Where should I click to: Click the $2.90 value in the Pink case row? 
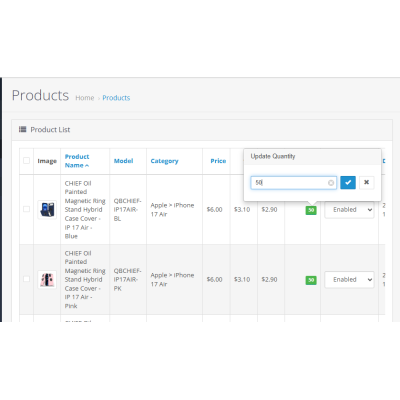point(269,280)
